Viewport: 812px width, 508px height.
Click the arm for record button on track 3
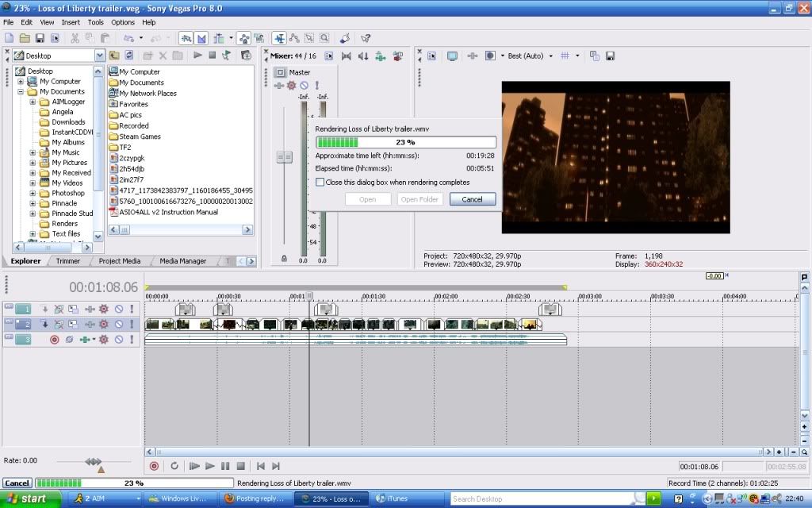(55, 339)
